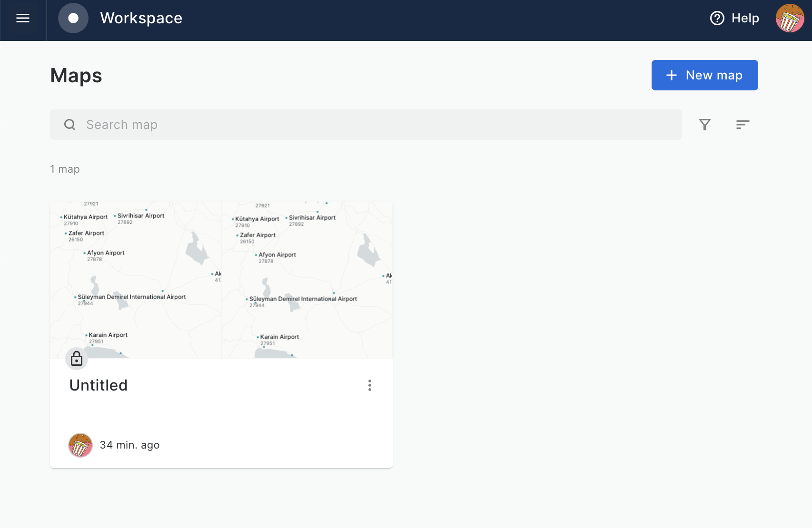Click the Untitled map title
The width and height of the screenshot is (812, 528).
click(99, 385)
